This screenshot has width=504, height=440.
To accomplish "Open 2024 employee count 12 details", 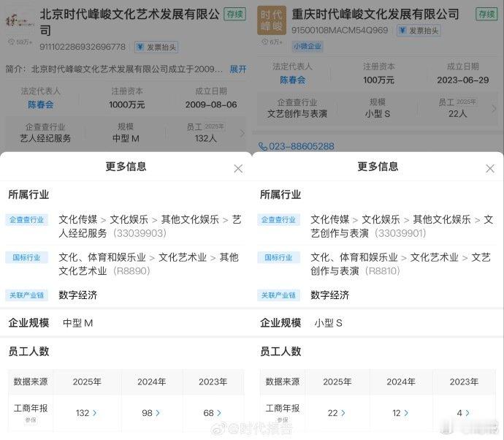I will (400, 413).
